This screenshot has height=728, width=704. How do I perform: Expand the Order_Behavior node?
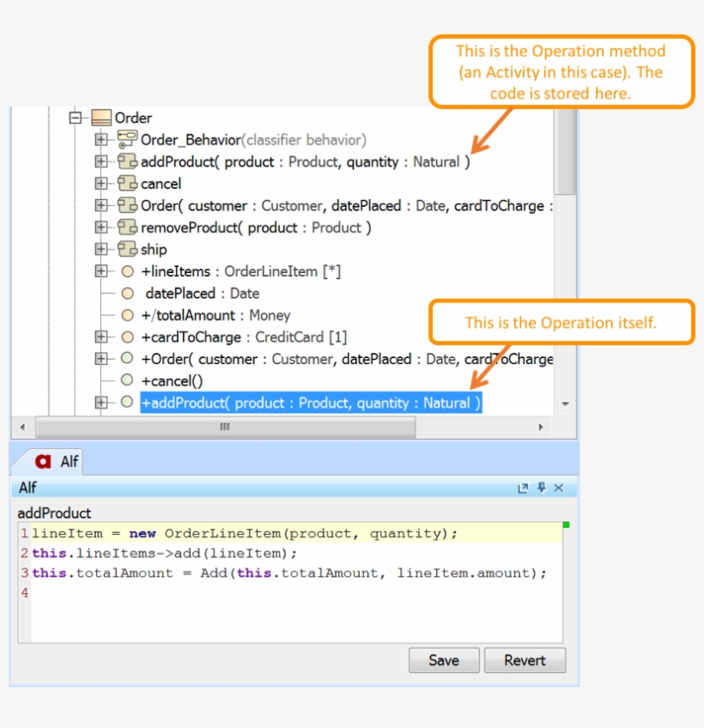tap(100, 138)
